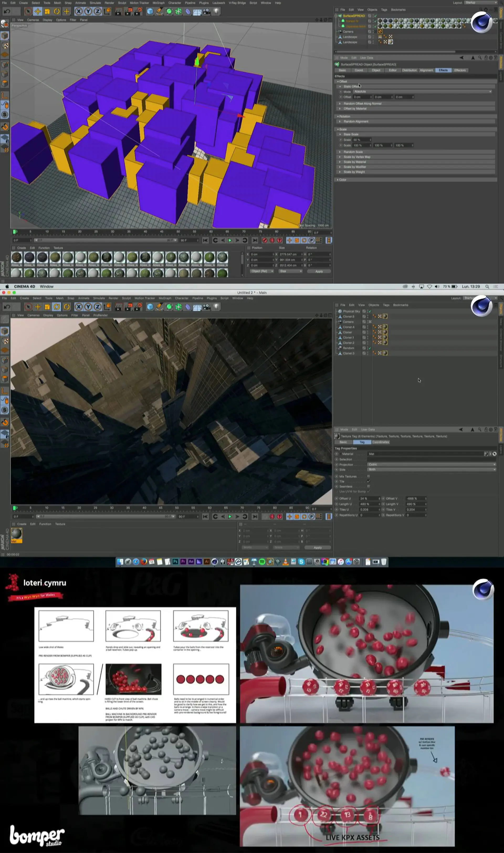Open Edit Render Settings in top window
The width and height of the screenshot is (504, 853).
pos(138,12)
